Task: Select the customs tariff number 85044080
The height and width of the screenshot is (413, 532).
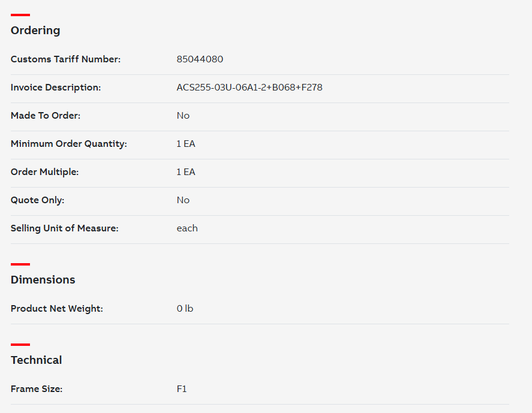Action: (x=200, y=59)
